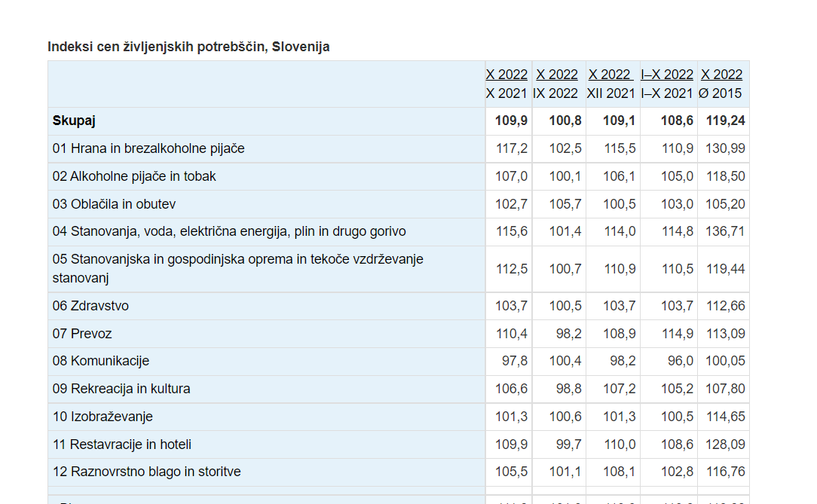Click value 136,71 in Stanovanja row
817x504 pixels.
[725, 232]
